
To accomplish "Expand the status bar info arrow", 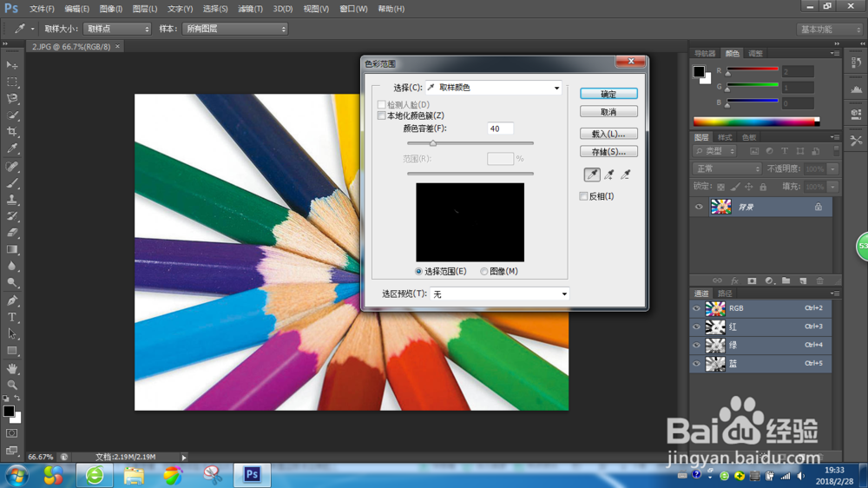I will [x=184, y=458].
